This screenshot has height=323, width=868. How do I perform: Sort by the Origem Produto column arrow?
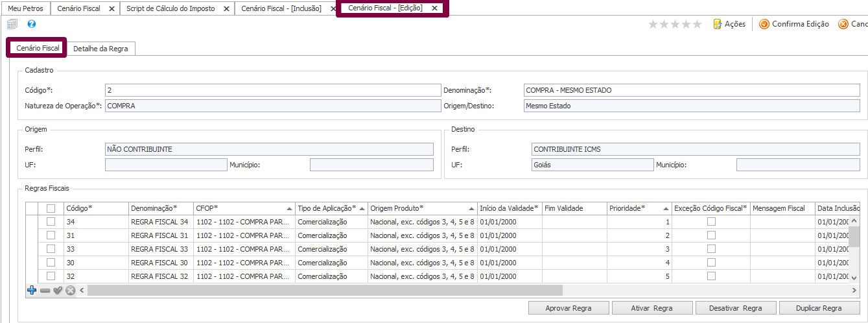coord(471,209)
